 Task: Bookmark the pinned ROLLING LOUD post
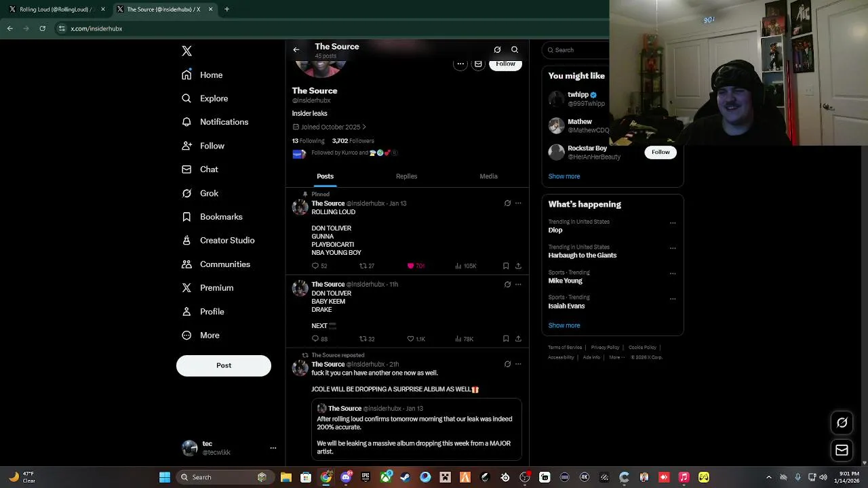point(506,266)
